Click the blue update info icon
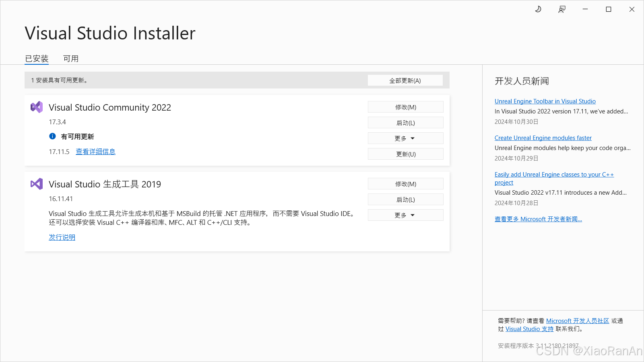The height and width of the screenshot is (362, 644). [x=52, y=136]
